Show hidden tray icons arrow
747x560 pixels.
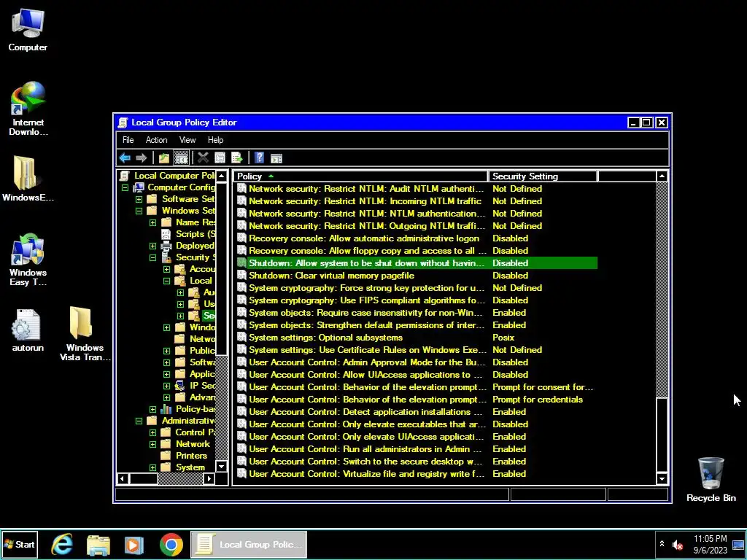coord(662,544)
